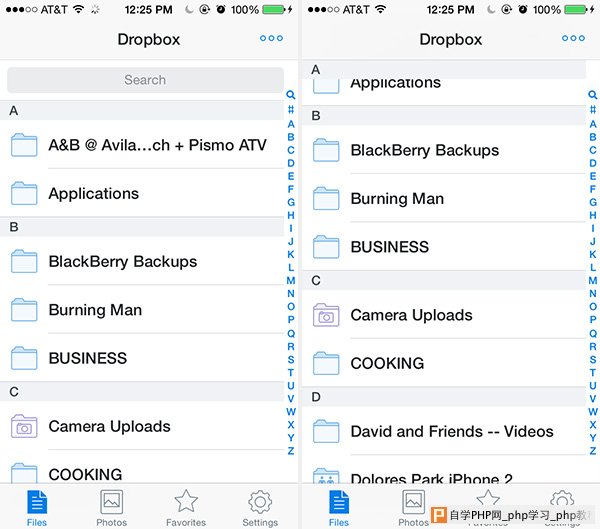This screenshot has width=600, height=529.
Task: Open BUSINESS folder icon in left screen
Action: click(x=24, y=358)
